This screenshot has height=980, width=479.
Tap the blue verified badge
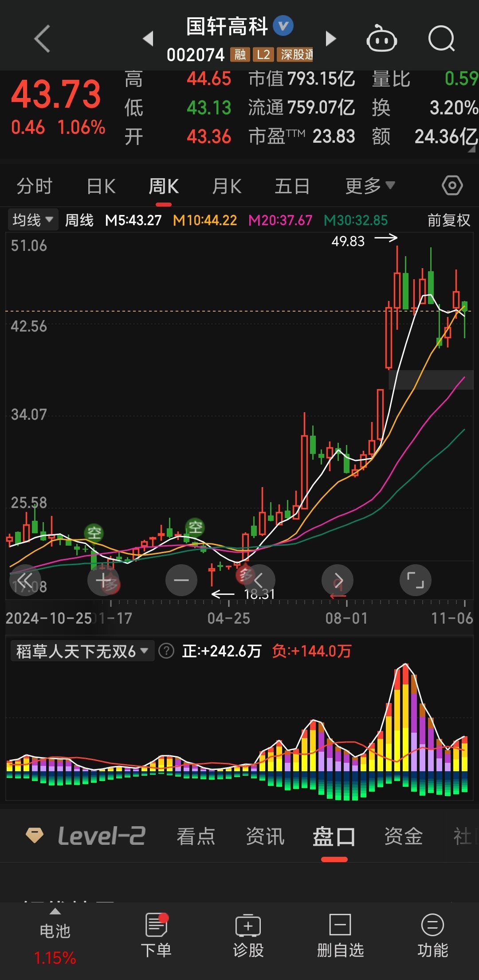tap(283, 26)
